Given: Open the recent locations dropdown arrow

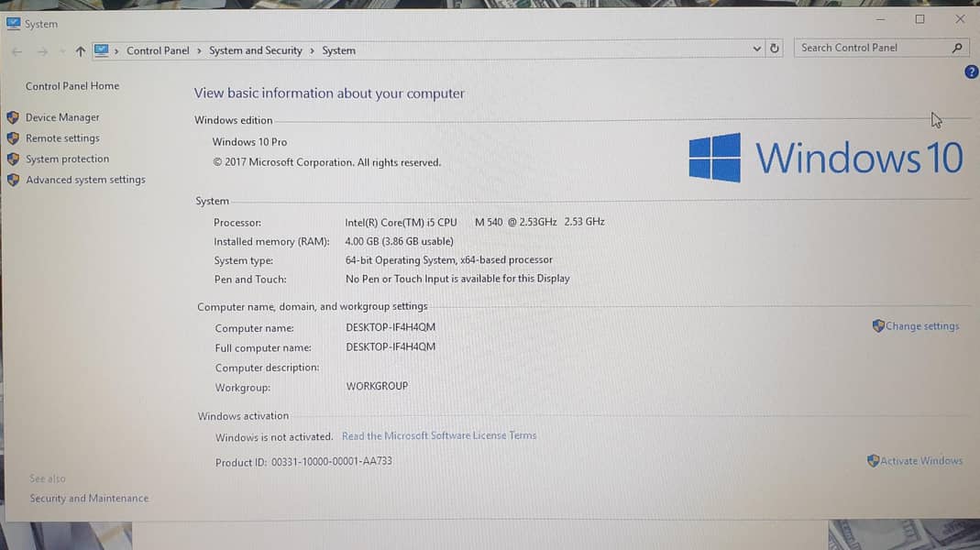Looking at the screenshot, I should 61,51.
